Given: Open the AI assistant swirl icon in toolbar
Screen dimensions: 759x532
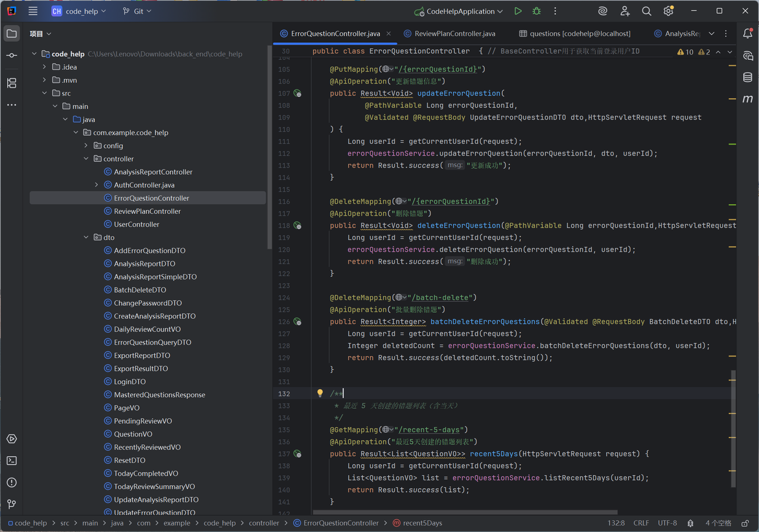Looking at the screenshot, I should [602, 11].
